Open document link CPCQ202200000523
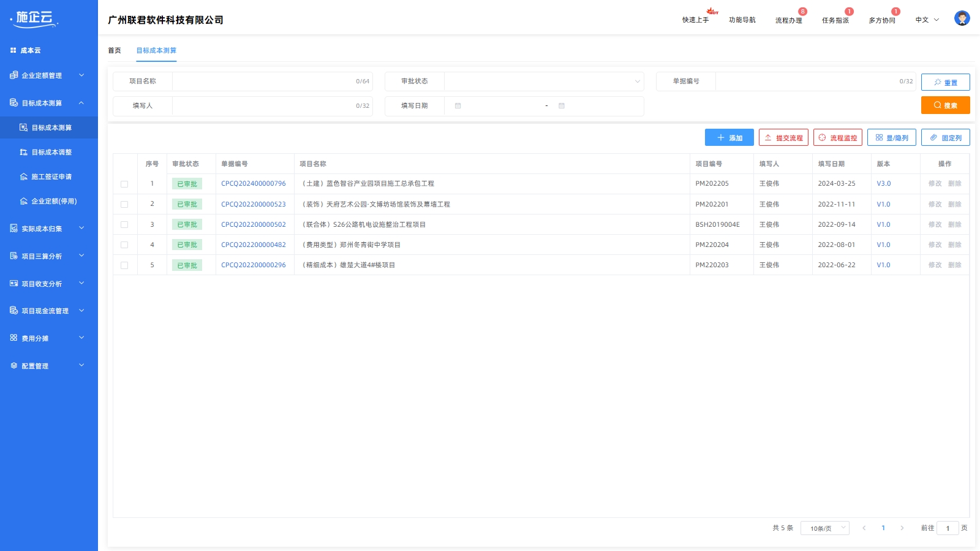 click(253, 204)
